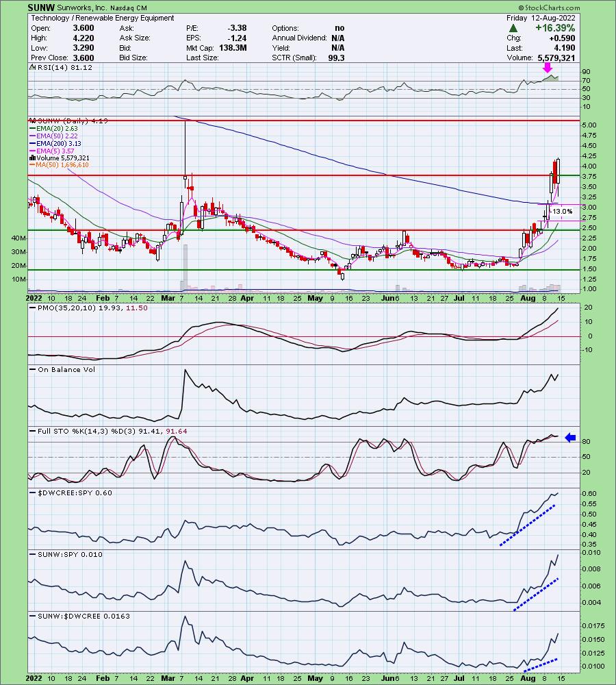Click the SUNW ticker symbol in header
The width and height of the screenshot is (616, 685).
tap(41, 8)
